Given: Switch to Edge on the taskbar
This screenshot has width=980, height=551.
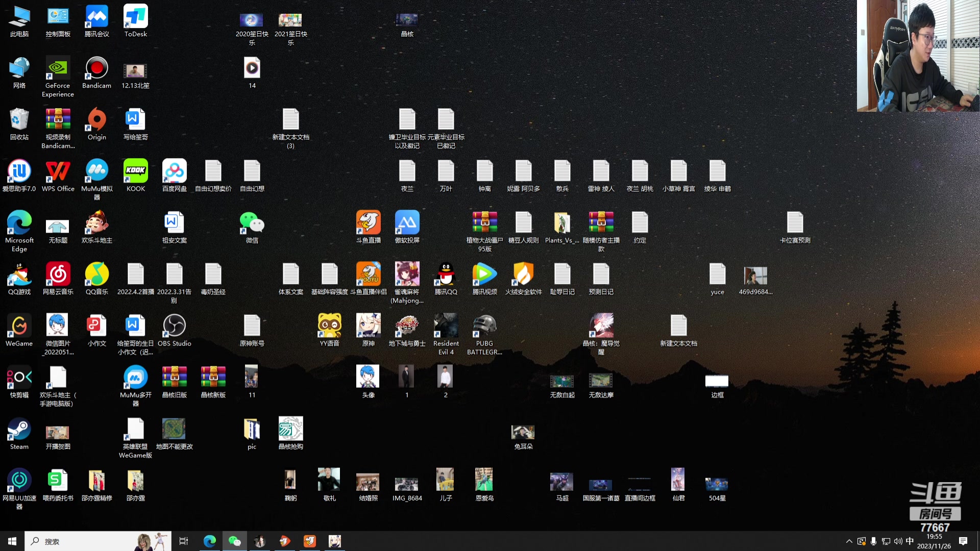Looking at the screenshot, I should [209, 541].
